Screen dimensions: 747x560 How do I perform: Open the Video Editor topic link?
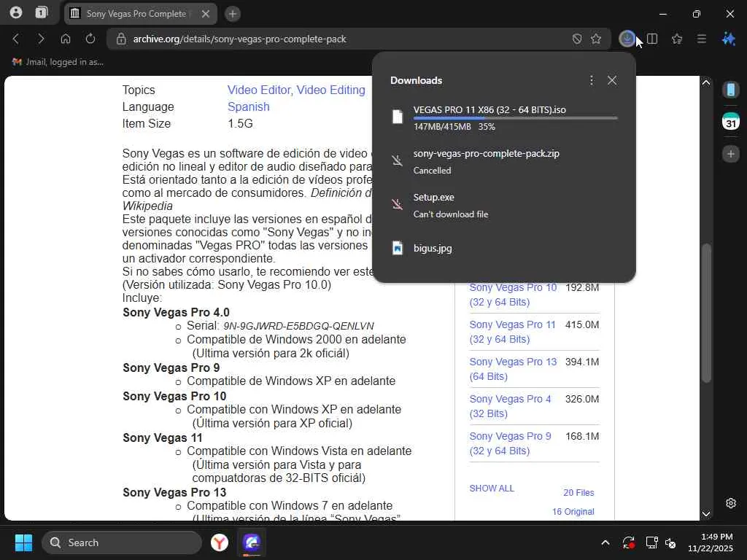[x=259, y=90]
